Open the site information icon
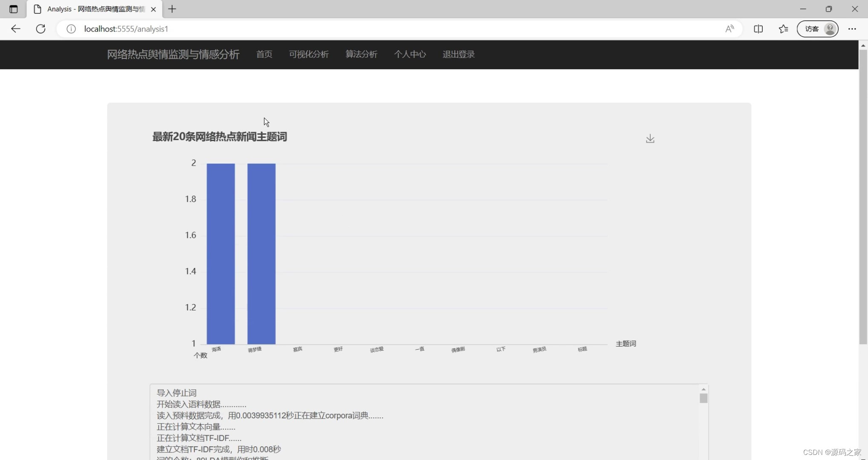Screen dimensions: 868x460 [71, 29]
